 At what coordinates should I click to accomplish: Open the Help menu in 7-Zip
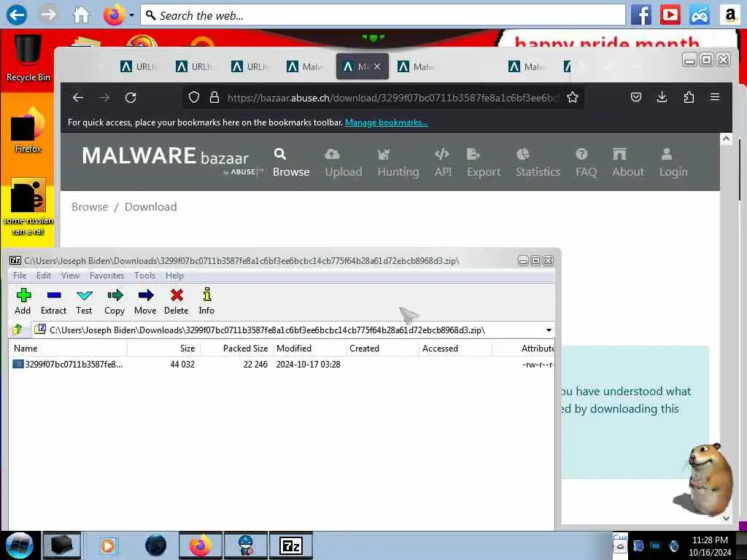[x=174, y=276]
